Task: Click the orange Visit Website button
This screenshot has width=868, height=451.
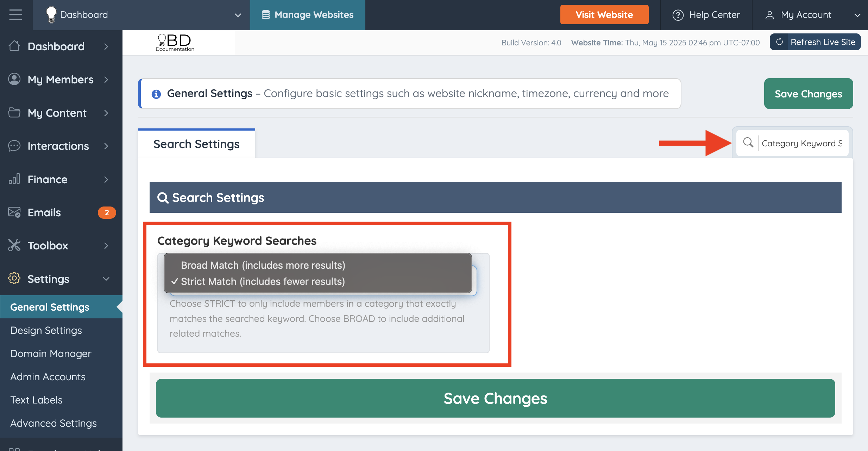Action: pyautogui.click(x=604, y=15)
